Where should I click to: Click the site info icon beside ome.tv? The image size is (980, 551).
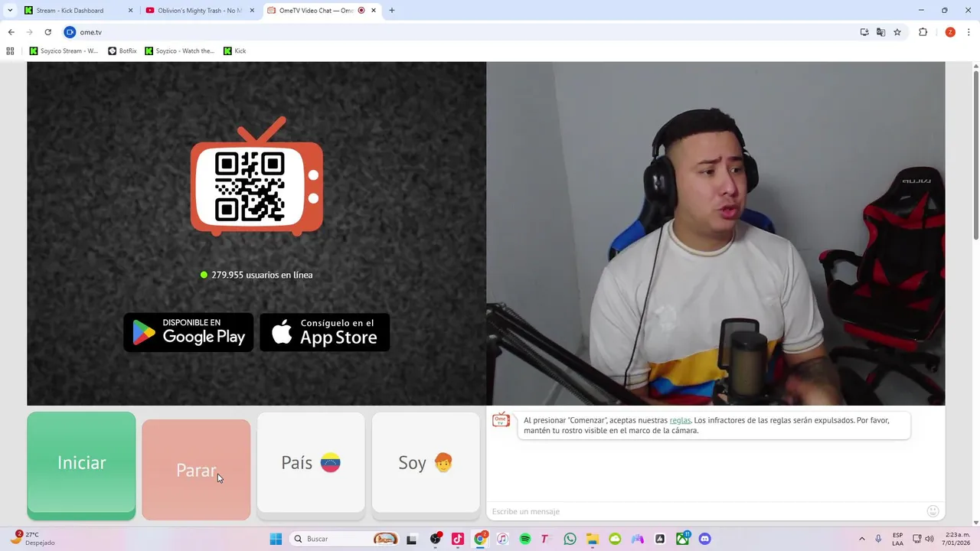pos(70,32)
